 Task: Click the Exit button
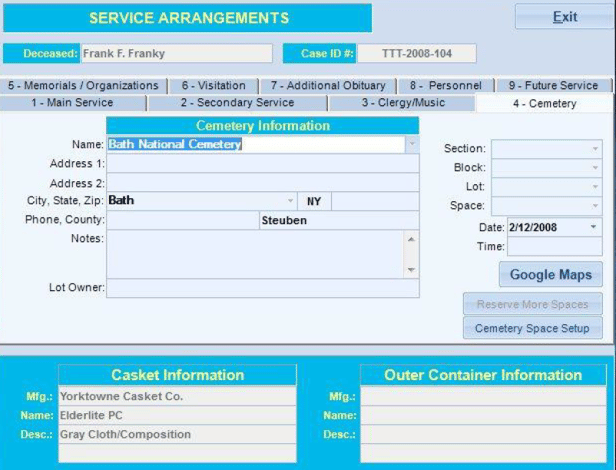[564, 17]
